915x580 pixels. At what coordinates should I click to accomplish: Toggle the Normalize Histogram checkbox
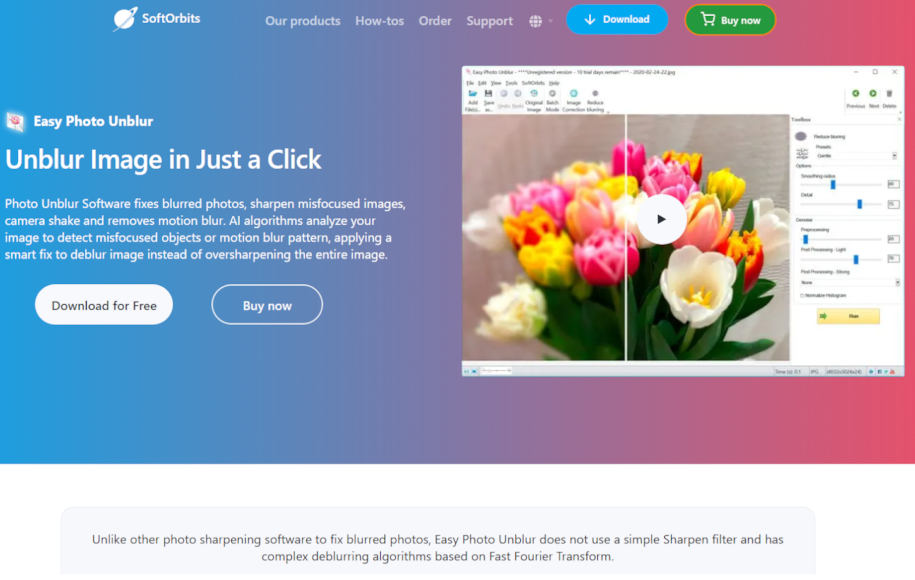click(803, 295)
